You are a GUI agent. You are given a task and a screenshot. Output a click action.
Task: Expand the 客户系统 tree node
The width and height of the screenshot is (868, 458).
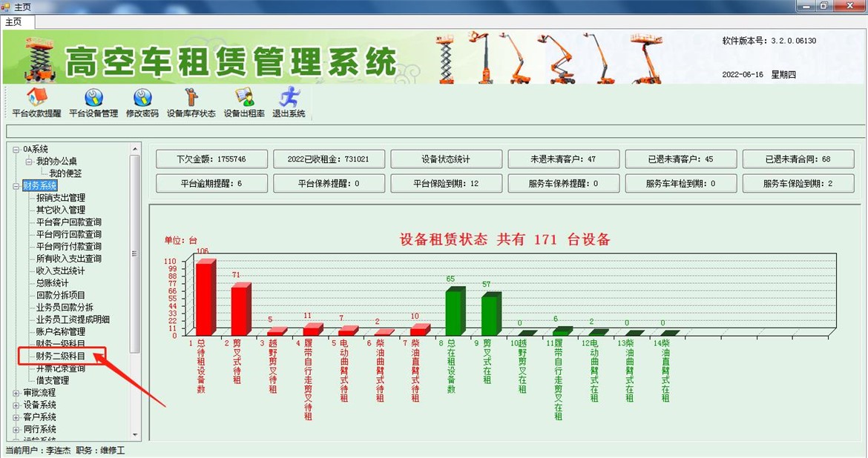pyautogui.click(x=16, y=417)
